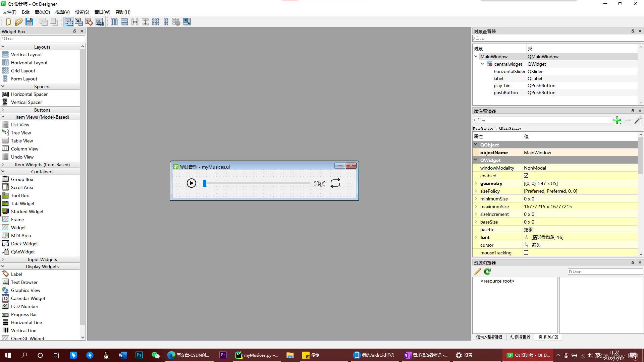This screenshot has height=362, width=644.
Task: Select the Edit Widgets mode tool
Action: pyautogui.click(x=68, y=22)
